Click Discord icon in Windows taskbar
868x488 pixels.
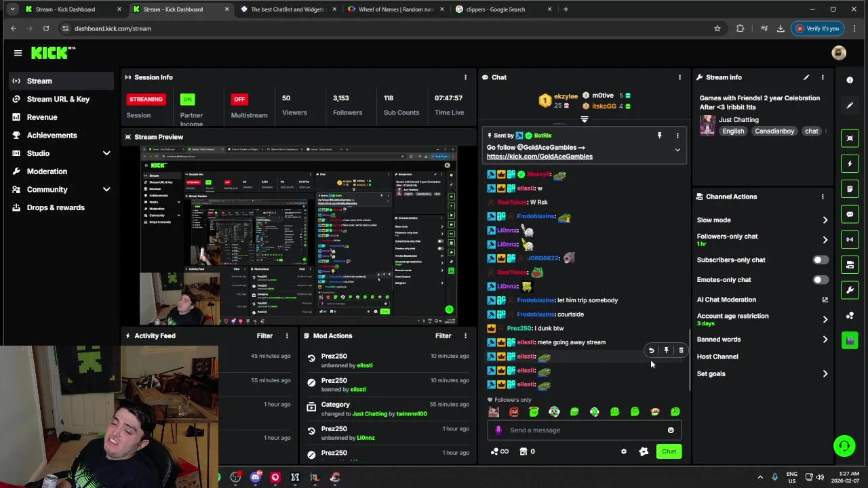(255, 477)
